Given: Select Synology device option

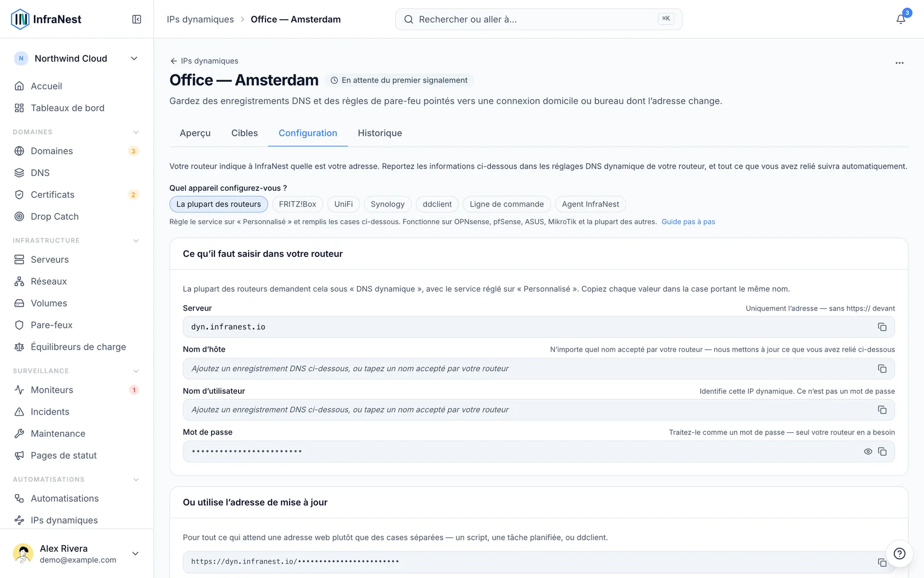Looking at the screenshot, I should (x=388, y=204).
